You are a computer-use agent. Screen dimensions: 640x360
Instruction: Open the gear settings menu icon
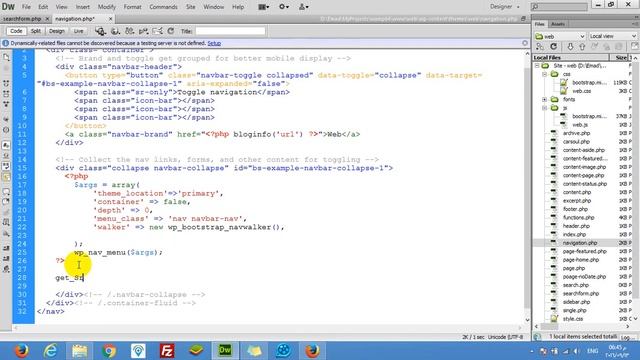coord(284,7)
